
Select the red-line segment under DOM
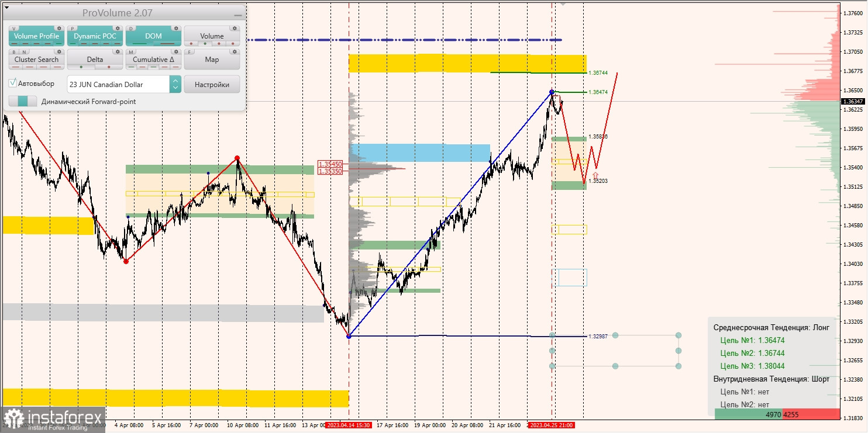(167, 44)
